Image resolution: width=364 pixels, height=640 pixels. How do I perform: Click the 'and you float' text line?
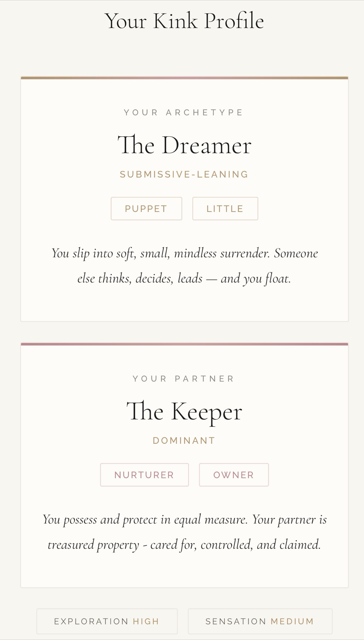(x=184, y=278)
